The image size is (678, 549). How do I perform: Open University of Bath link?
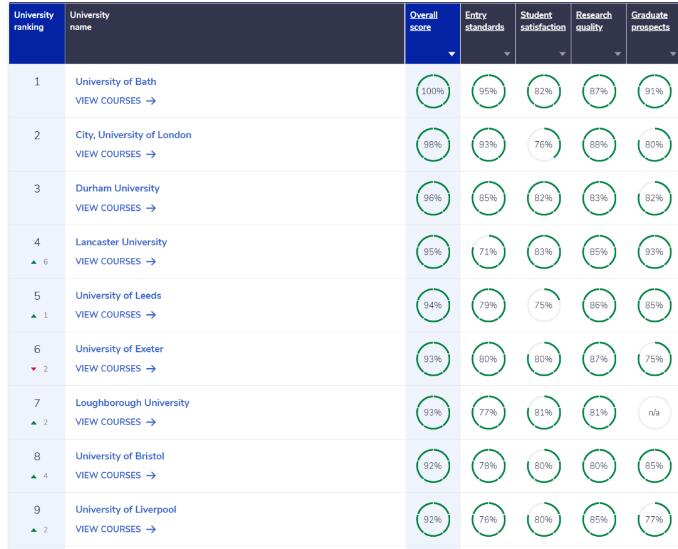pyautogui.click(x=116, y=82)
